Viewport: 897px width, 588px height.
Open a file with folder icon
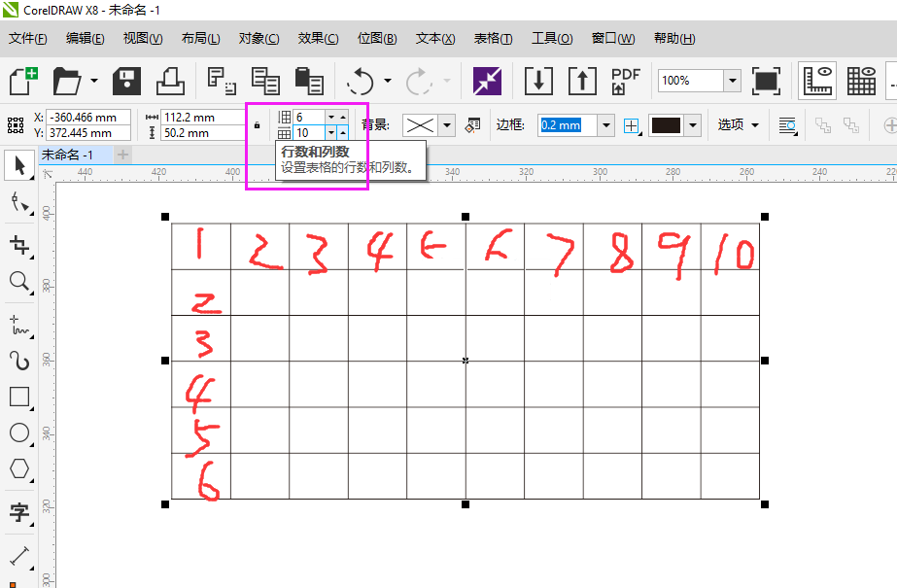click(67, 81)
